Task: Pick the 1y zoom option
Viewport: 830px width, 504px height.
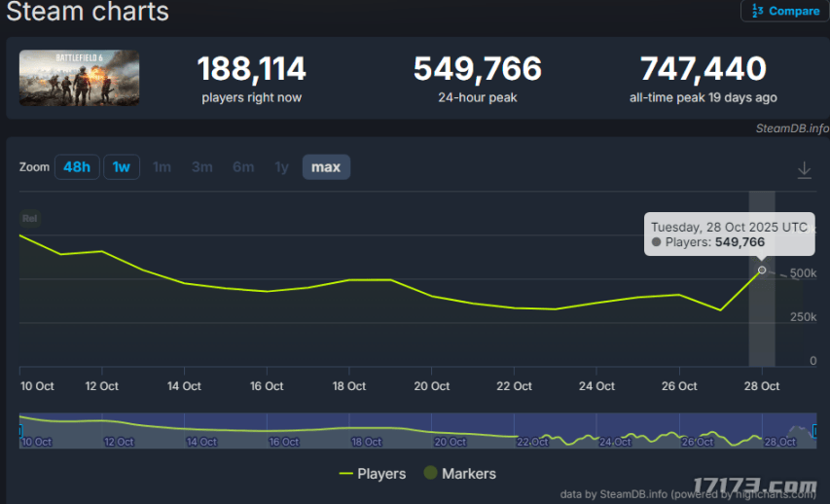Action: click(x=281, y=167)
